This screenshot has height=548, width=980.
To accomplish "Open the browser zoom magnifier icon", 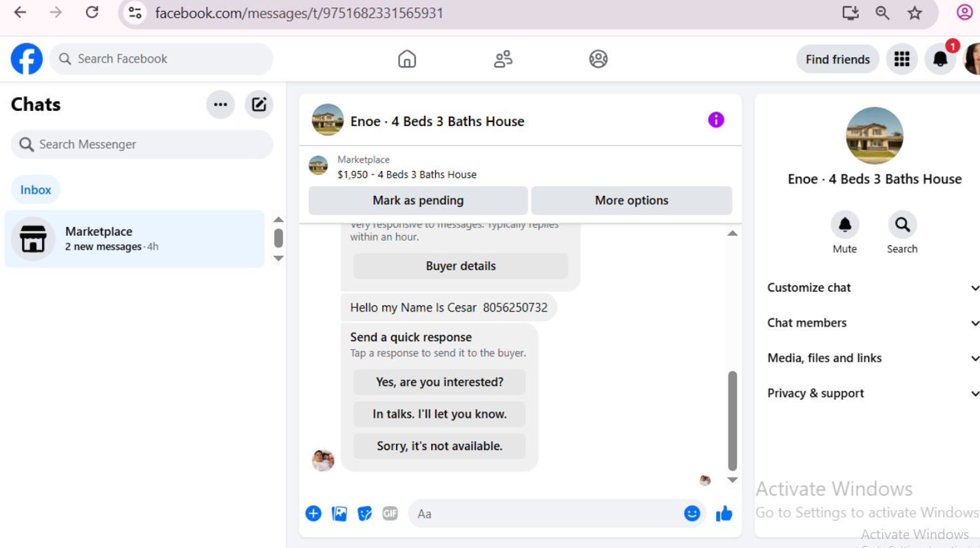I will [x=882, y=13].
